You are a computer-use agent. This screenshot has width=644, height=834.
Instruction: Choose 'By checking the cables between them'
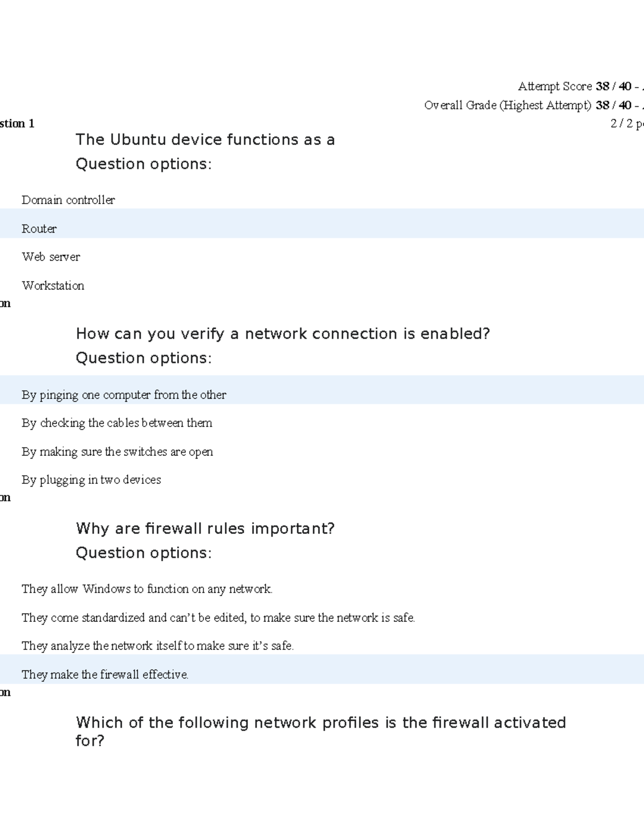tap(117, 423)
